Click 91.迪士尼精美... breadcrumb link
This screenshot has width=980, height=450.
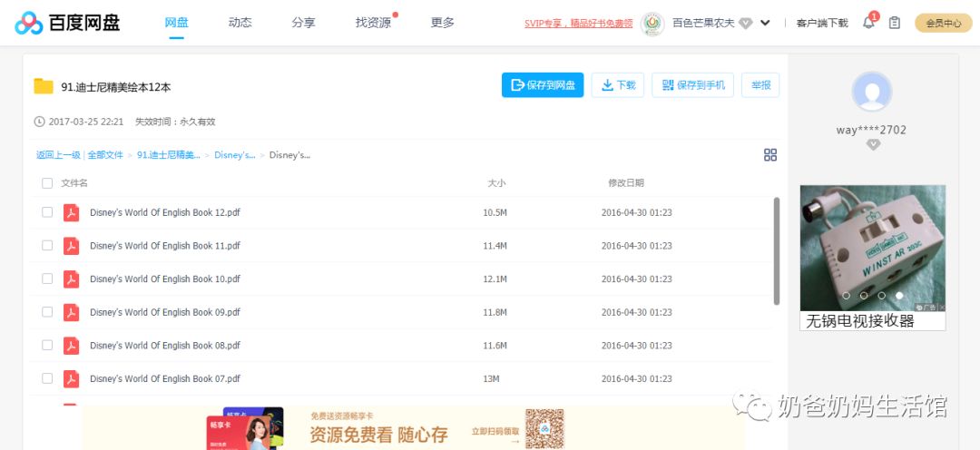pos(169,155)
